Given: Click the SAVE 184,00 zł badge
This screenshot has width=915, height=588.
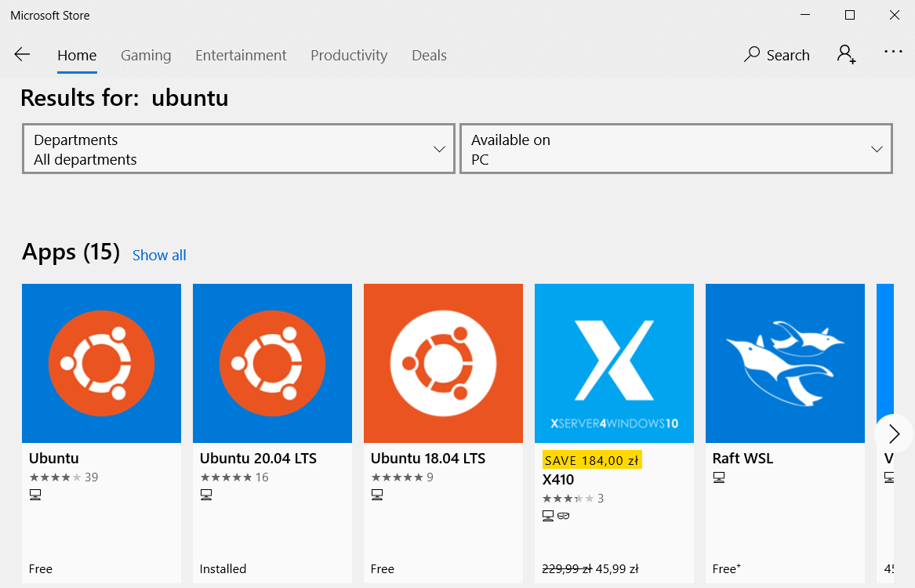Looking at the screenshot, I should coord(592,459).
